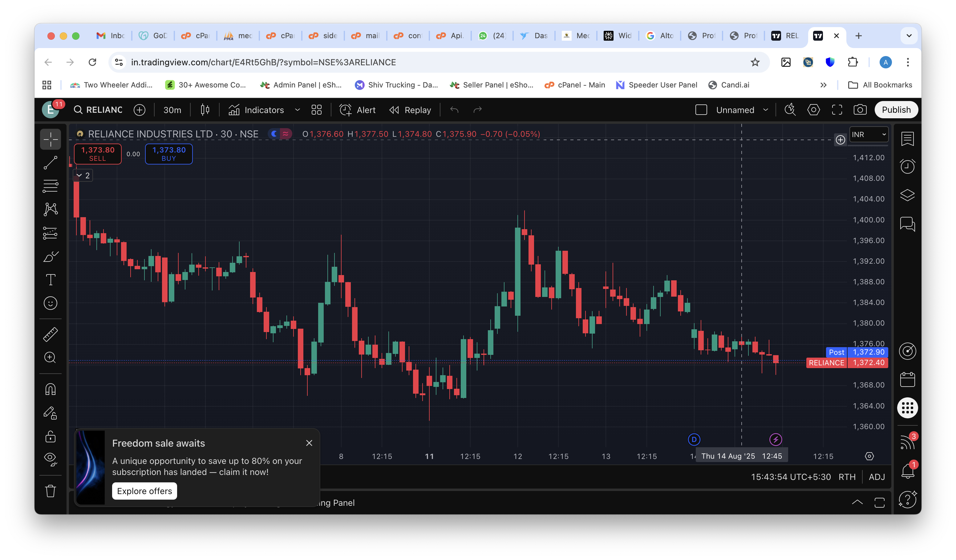Open chart settings gear in top toolbar

point(813,110)
